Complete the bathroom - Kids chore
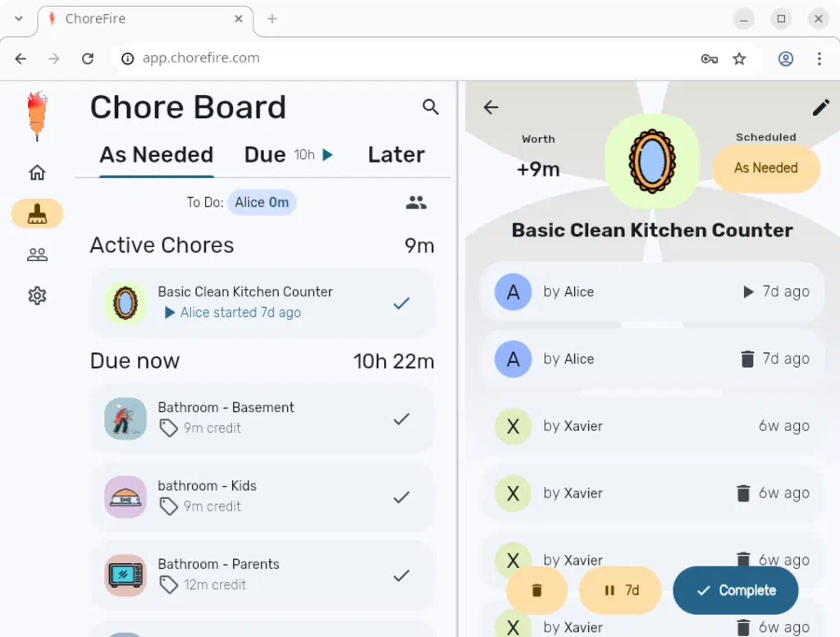 click(401, 497)
